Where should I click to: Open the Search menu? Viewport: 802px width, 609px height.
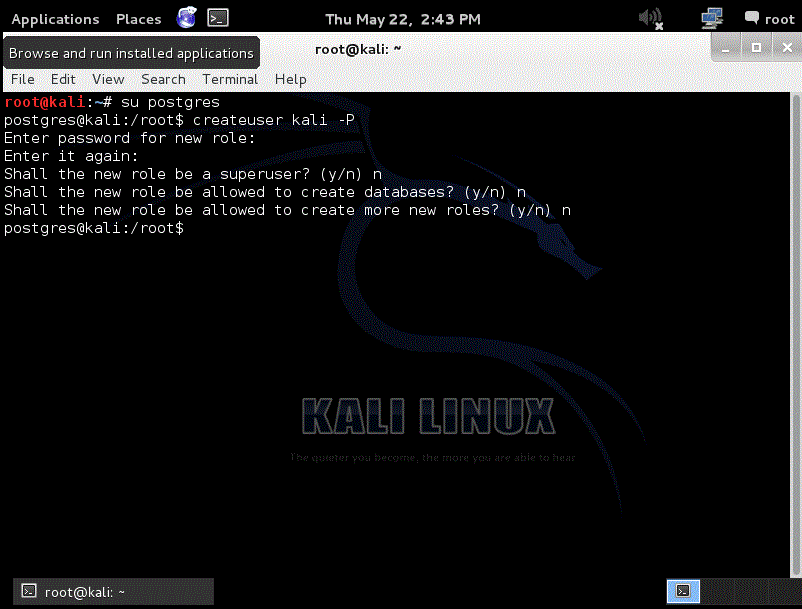click(x=163, y=79)
